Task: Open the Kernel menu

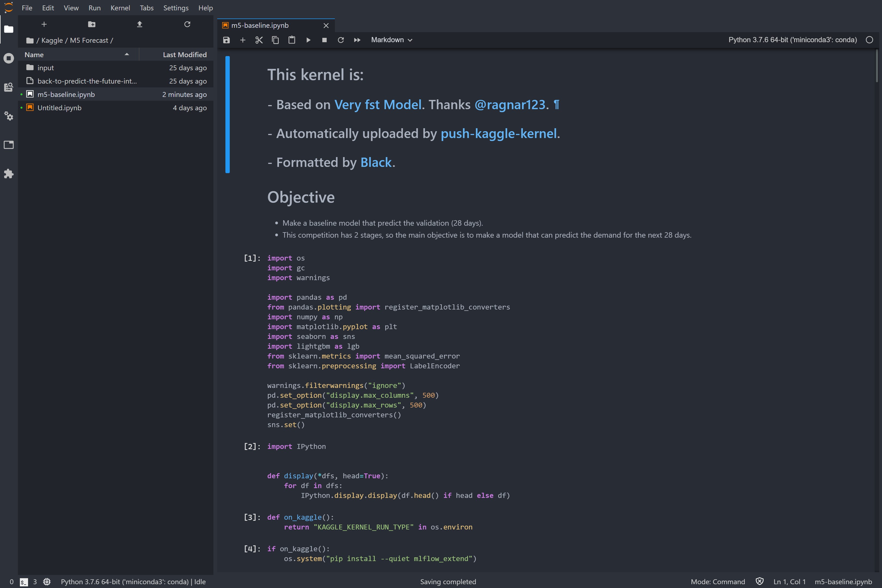Action: click(120, 8)
